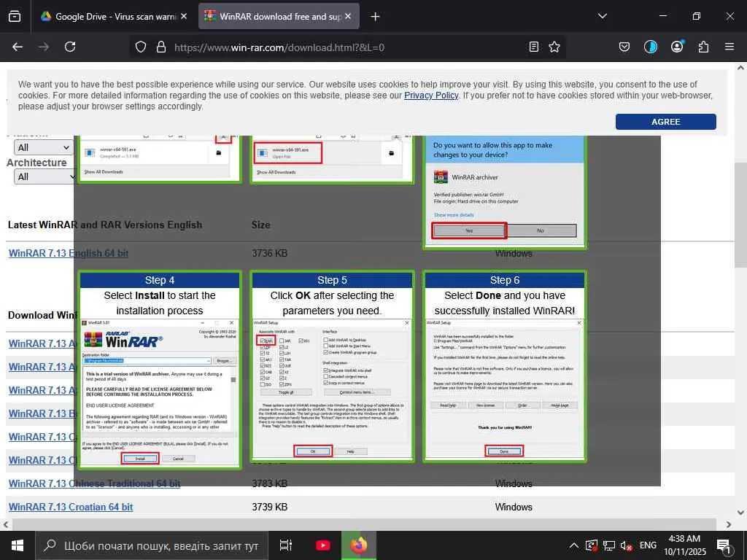The height and width of the screenshot is (560, 747).
Task: Focus the address bar URL field
Action: 347,47
